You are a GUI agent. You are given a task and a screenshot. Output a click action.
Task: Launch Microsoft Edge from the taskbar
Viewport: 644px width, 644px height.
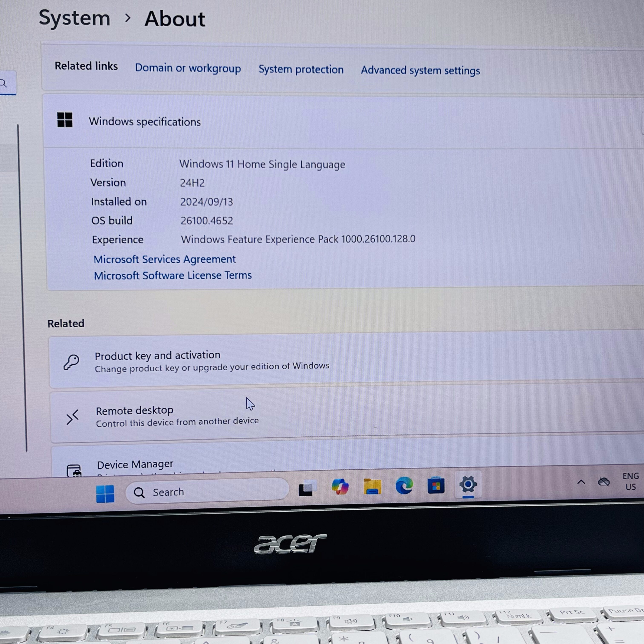[404, 485]
